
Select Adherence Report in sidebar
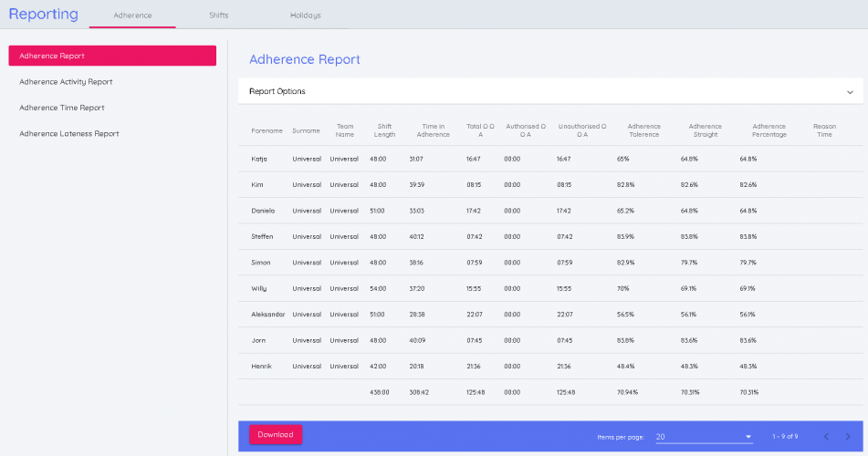click(x=112, y=56)
